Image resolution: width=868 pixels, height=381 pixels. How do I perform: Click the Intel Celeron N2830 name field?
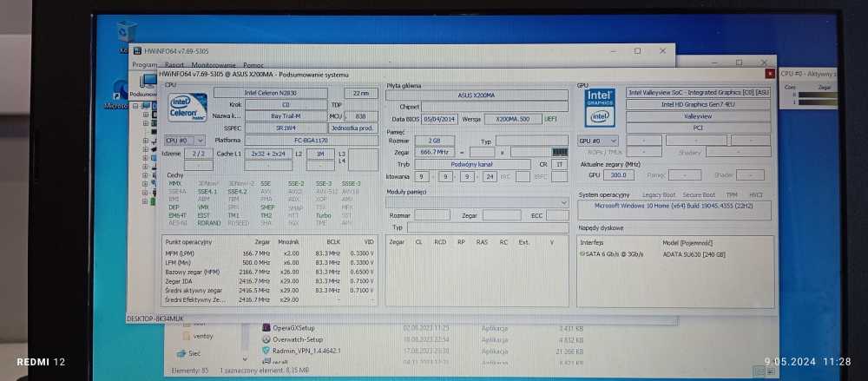(270, 93)
